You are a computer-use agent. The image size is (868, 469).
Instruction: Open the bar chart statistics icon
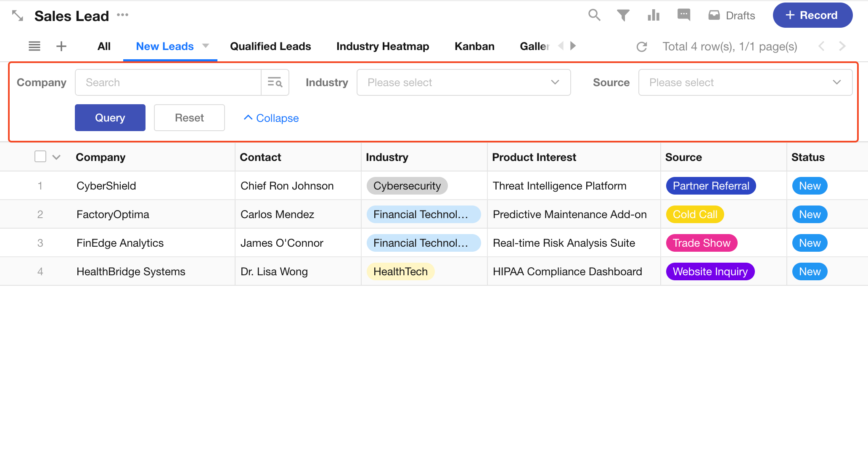coord(654,15)
